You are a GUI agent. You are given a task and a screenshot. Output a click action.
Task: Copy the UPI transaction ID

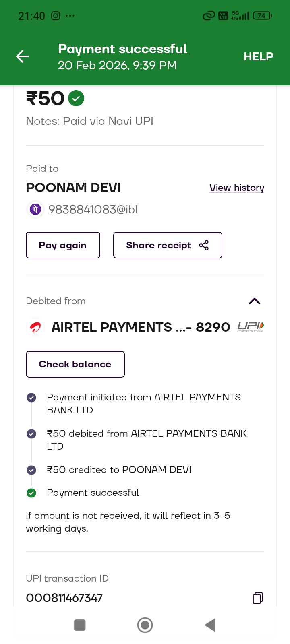pyautogui.click(x=257, y=598)
